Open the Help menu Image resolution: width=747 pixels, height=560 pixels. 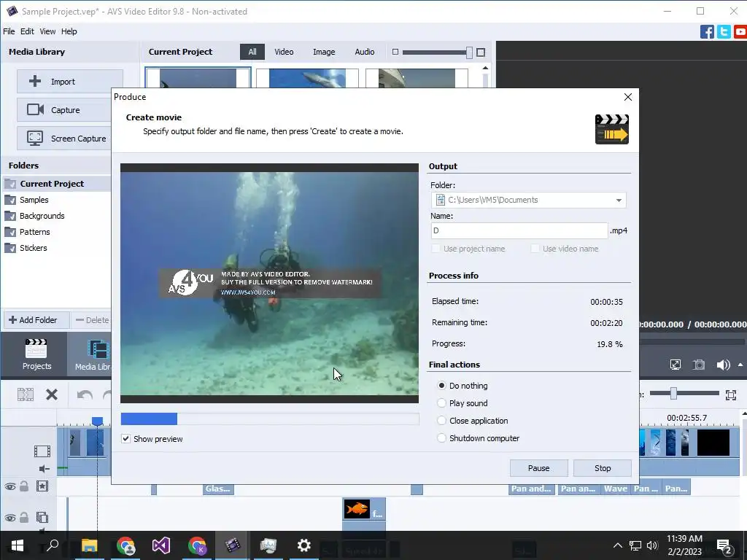point(69,31)
